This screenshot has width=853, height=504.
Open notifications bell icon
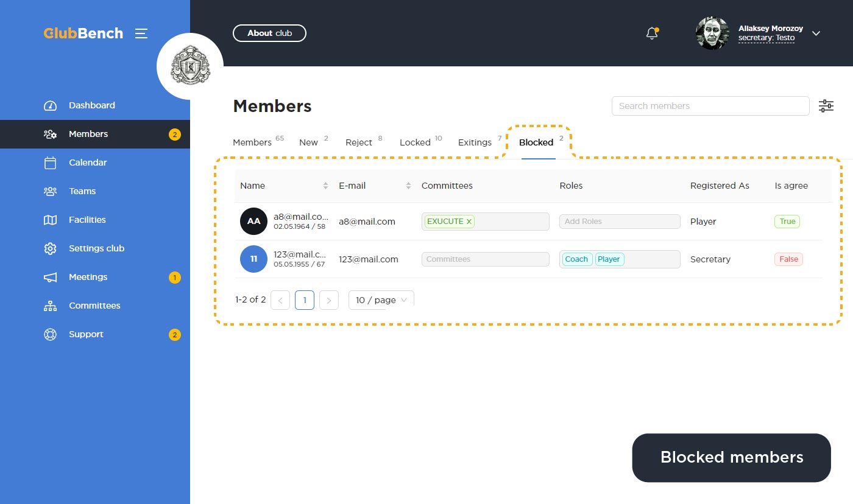(652, 33)
